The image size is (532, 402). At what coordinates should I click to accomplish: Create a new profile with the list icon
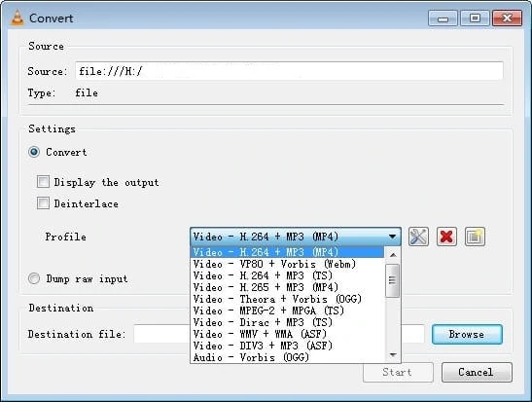[475, 237]
